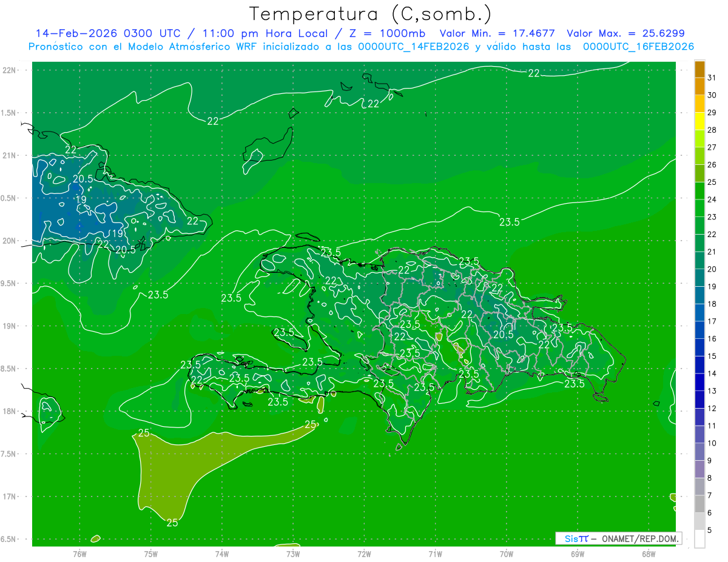
Task: Select the purple legend swatch between 9 and 10
Action: point(699,452)
